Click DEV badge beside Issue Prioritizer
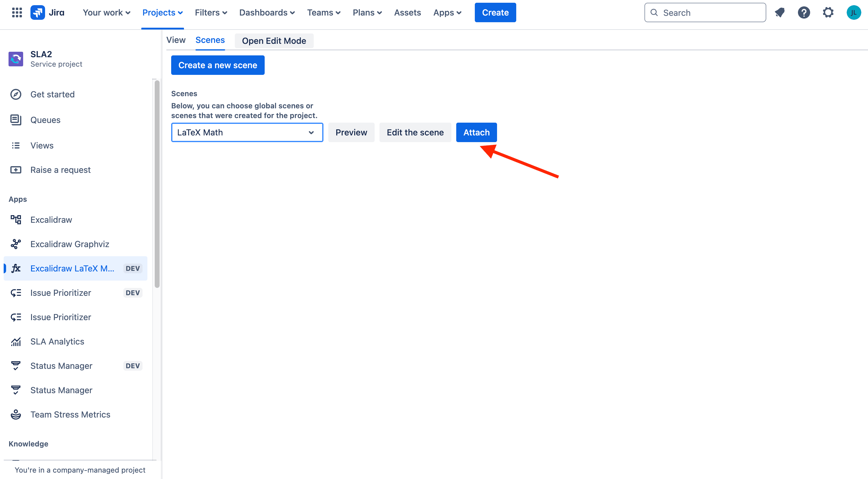Image resolution: width=868 pixels, height=479 pixels. [133, 293]
